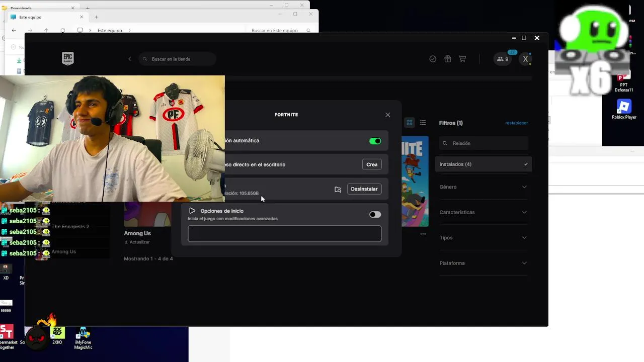Click the File Explorer up arrow
Screen dimensions: 644x362
click(x=46, y=30)
